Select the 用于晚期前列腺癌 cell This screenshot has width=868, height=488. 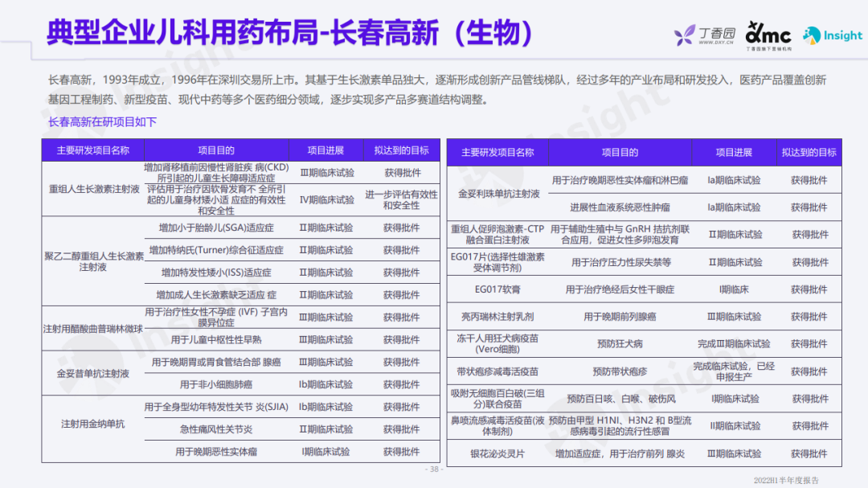pos(620,317)
